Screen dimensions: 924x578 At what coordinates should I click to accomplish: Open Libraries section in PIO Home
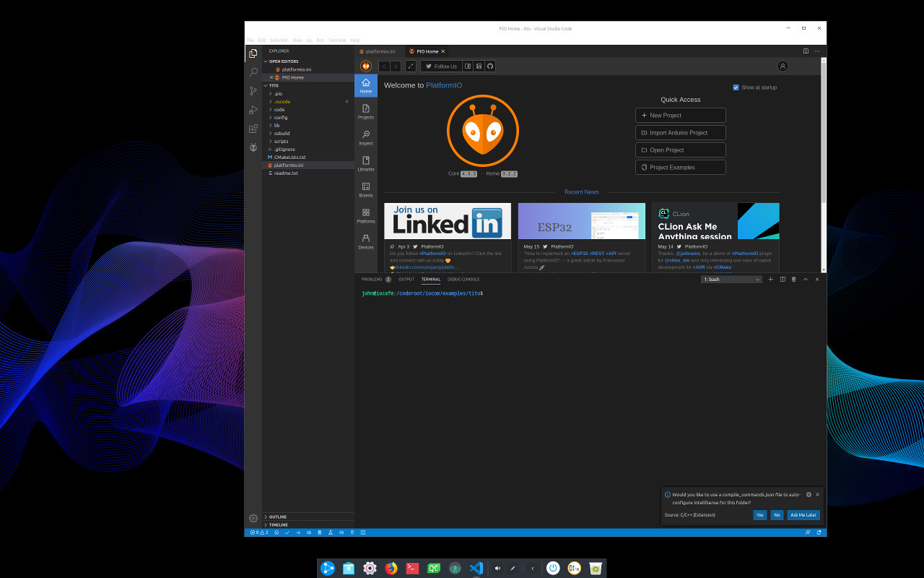tap(366, 163)
